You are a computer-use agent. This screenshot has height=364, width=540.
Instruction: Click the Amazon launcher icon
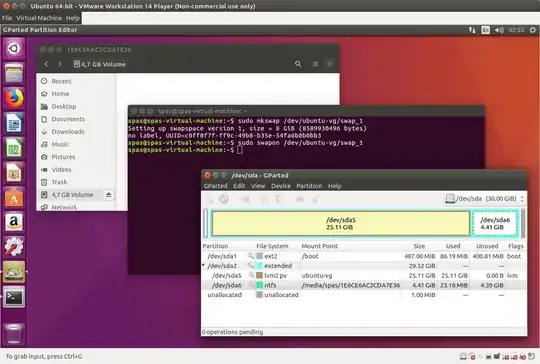(14, 222)
